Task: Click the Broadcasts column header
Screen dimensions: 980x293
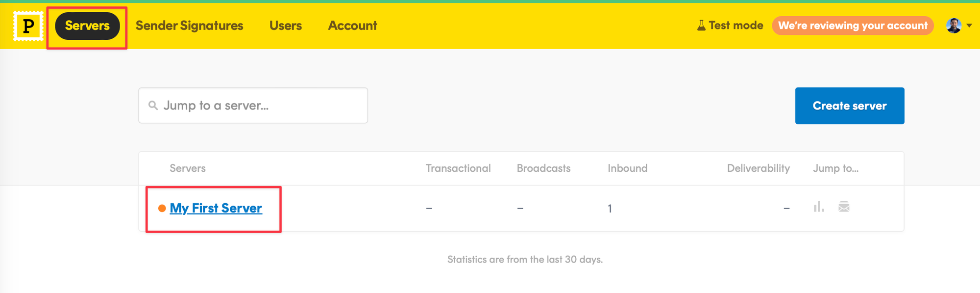Action: [x=543, y=168]
